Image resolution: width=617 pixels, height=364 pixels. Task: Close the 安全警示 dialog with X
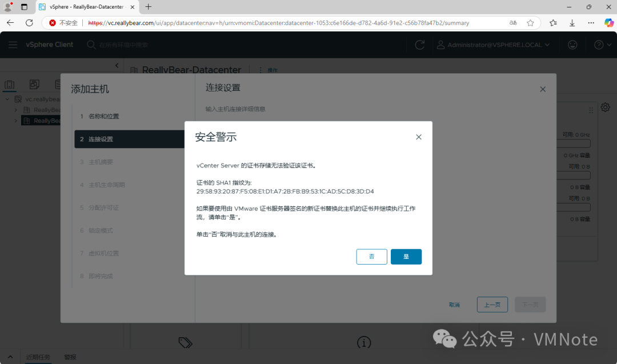point(419,137)
